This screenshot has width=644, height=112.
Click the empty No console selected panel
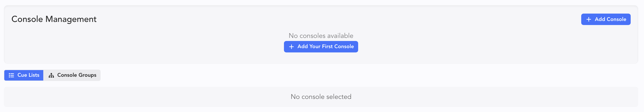point(175,97)
